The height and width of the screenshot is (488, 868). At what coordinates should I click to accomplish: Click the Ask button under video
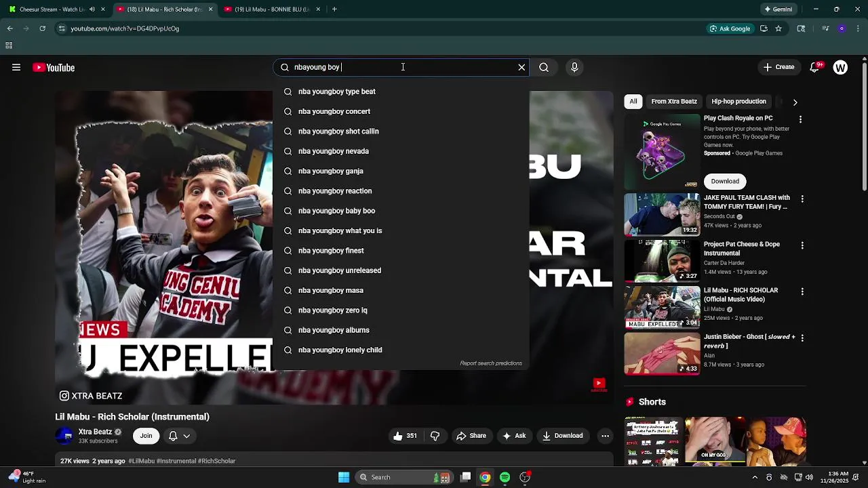click(x=514, y=436)
